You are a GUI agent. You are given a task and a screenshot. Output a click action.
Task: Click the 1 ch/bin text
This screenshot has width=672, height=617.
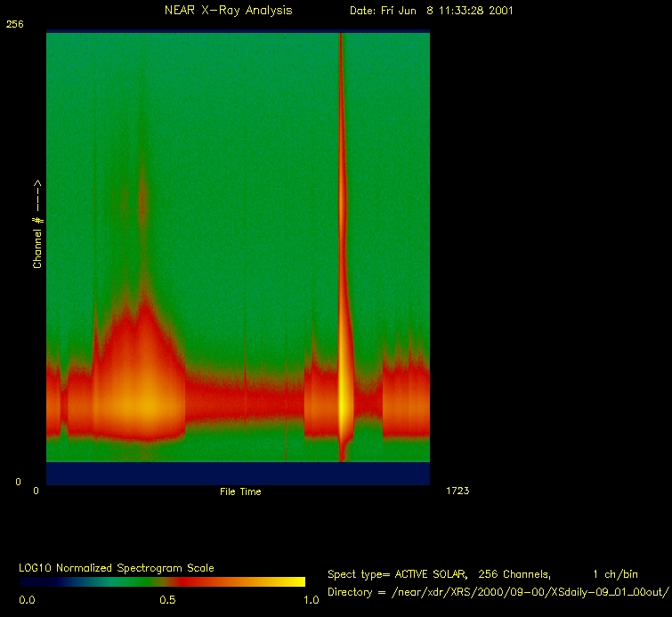[x=615, y=574]
